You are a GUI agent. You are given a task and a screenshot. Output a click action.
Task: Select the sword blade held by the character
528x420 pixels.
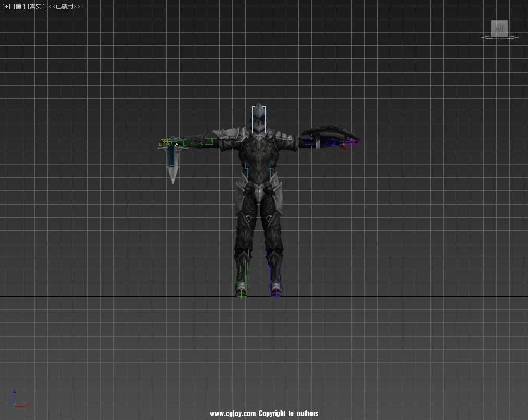(172, 168)
